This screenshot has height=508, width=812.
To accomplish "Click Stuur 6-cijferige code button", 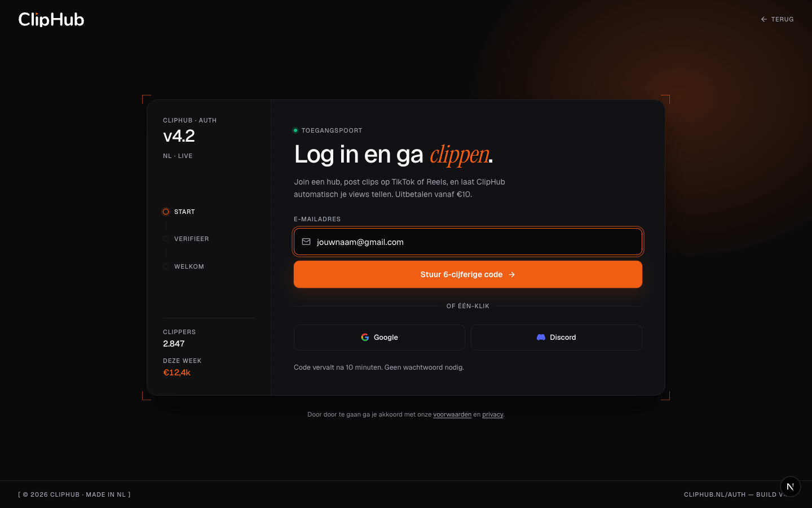I will coord(468,274).
